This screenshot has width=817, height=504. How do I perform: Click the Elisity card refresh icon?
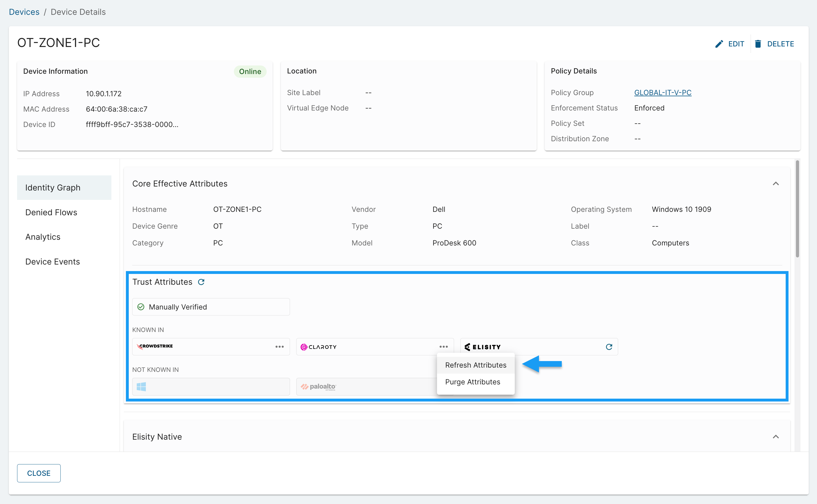[609, 347]
